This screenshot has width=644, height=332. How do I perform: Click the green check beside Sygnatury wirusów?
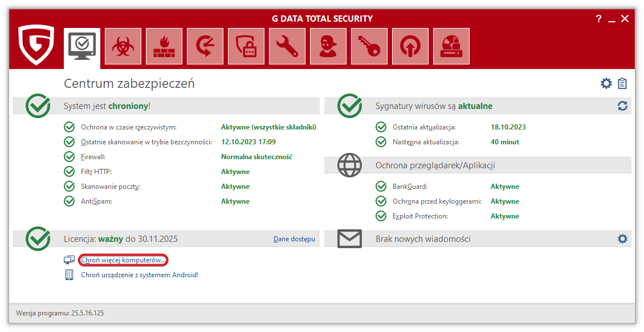pos(350,106)
